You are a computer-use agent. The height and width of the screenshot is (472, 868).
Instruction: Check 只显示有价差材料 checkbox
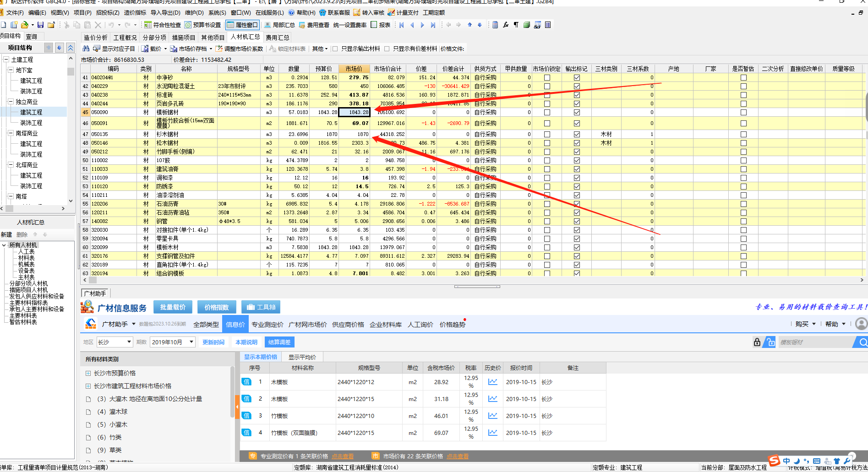(x=387, y=49)
